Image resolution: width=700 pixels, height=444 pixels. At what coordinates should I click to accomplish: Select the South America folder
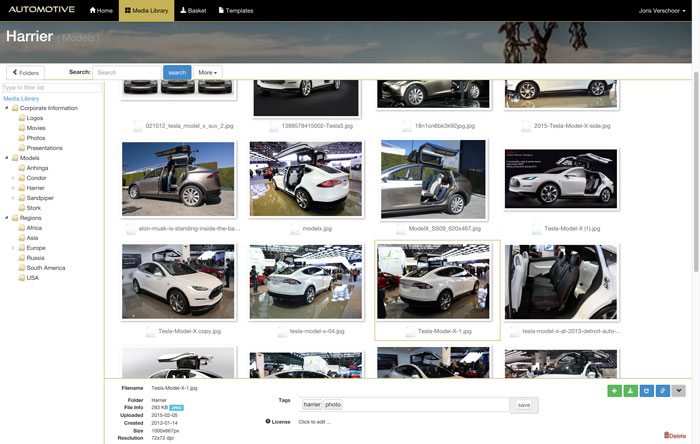46,268
